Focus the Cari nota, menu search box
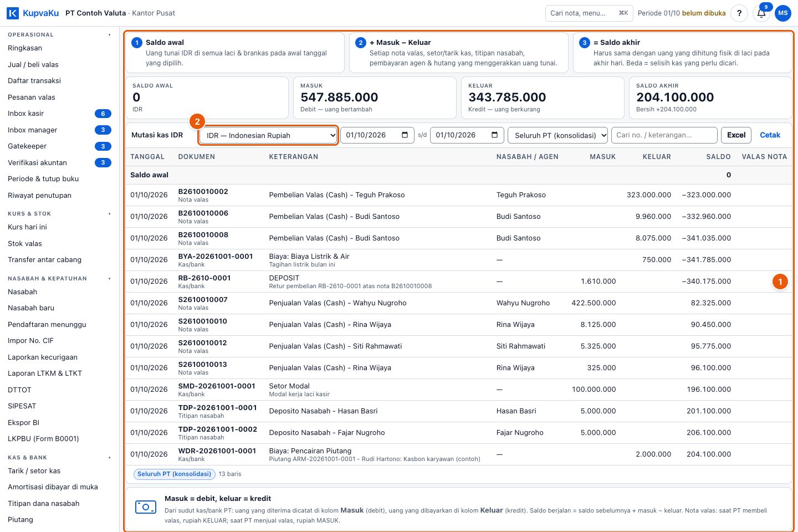The height and width of the screenshot is (532, 798). pyautogui.click(x=589, y=13)
